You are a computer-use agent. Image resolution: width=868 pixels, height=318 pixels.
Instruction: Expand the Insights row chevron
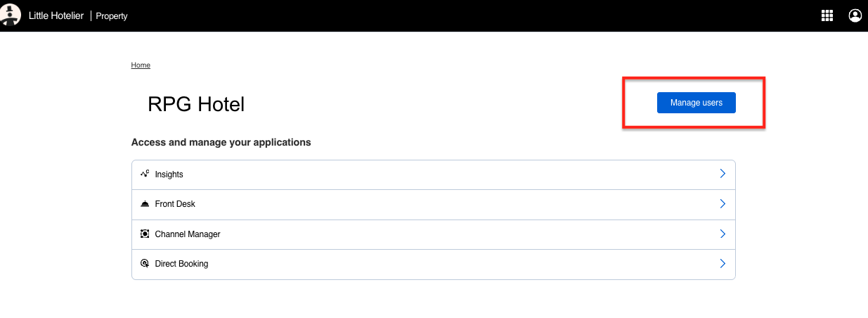(722, 174)
